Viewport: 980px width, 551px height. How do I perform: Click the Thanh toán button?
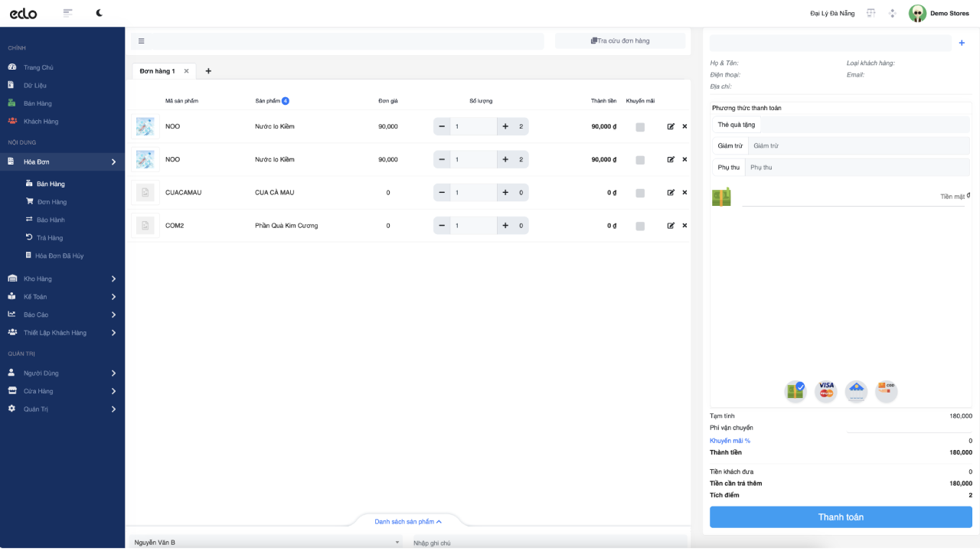tap(841, 517)
